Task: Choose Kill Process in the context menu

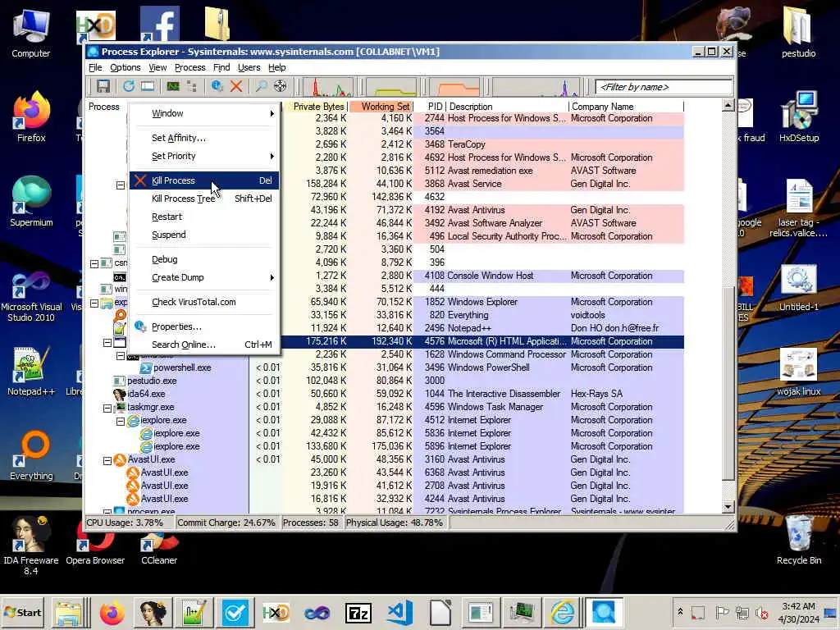Action: pos(204,180)
